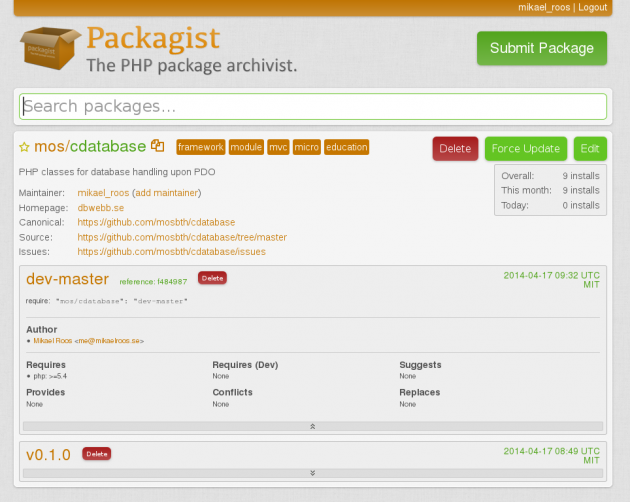The width and height of the screenshot is (630, 502).
Task: Select the micro tag
Action: click(x=307, y=147)
